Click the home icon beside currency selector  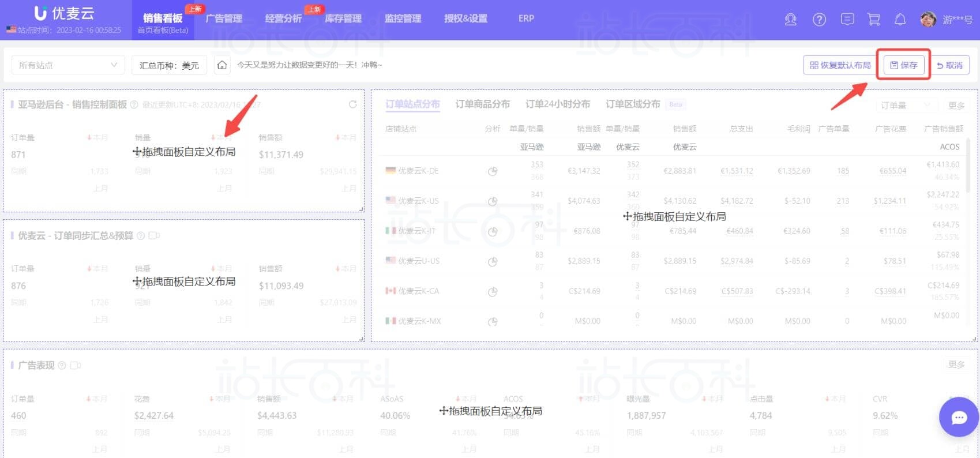coord(222,65)
